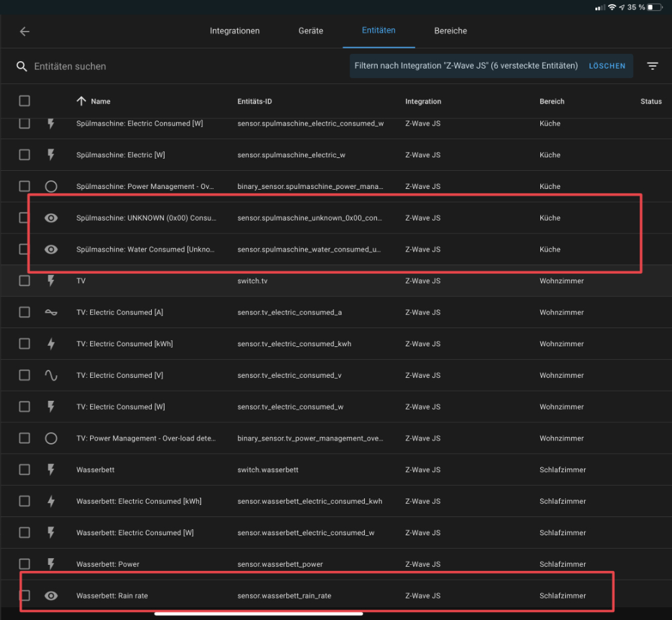Click eye icon for Spülmaschine: Water Consumed
This screenshot has width=672, height=620.
(51, 249)
